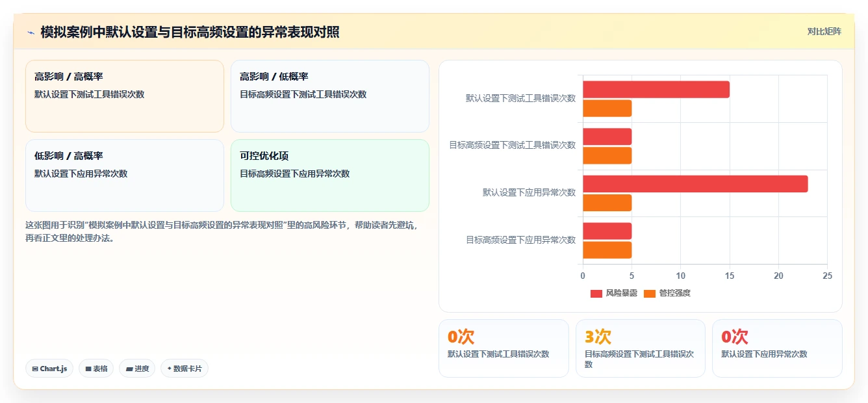Click the 对比矩阵 label in header
Screen dimensions: 868x403
(x=824, y=31)
